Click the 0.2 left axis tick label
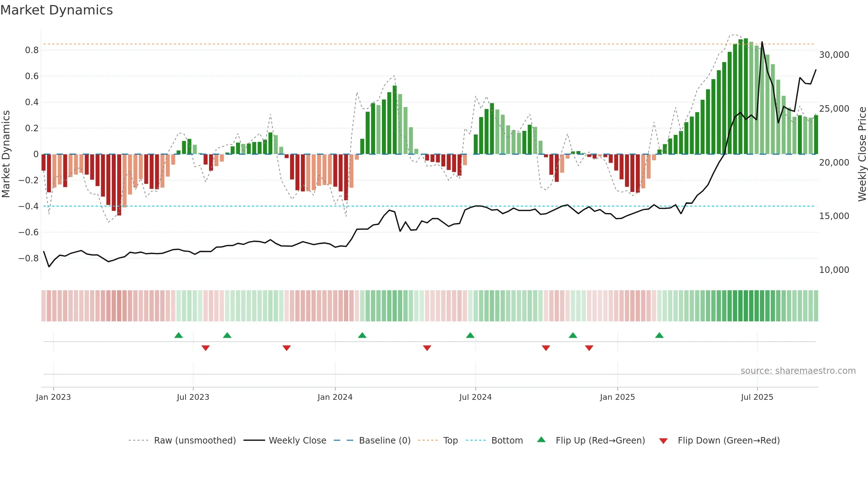The image size is (868, 488). (x=32, y=128)
